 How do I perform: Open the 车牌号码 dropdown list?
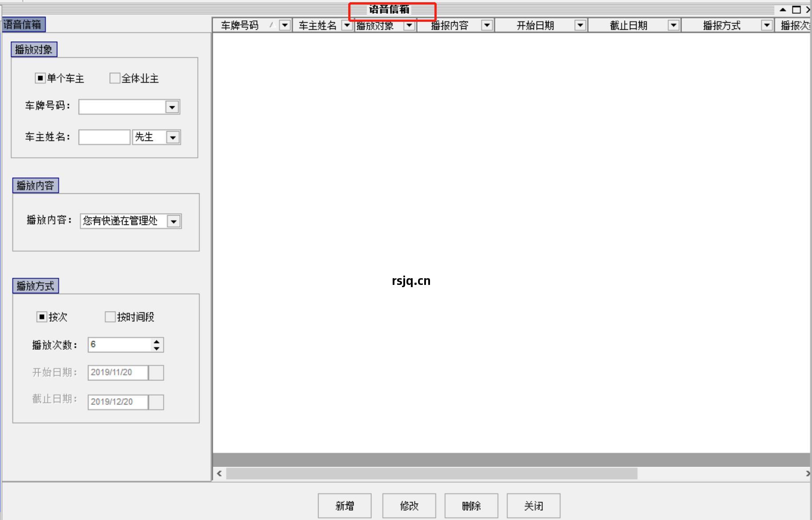[x=173, y=107]
